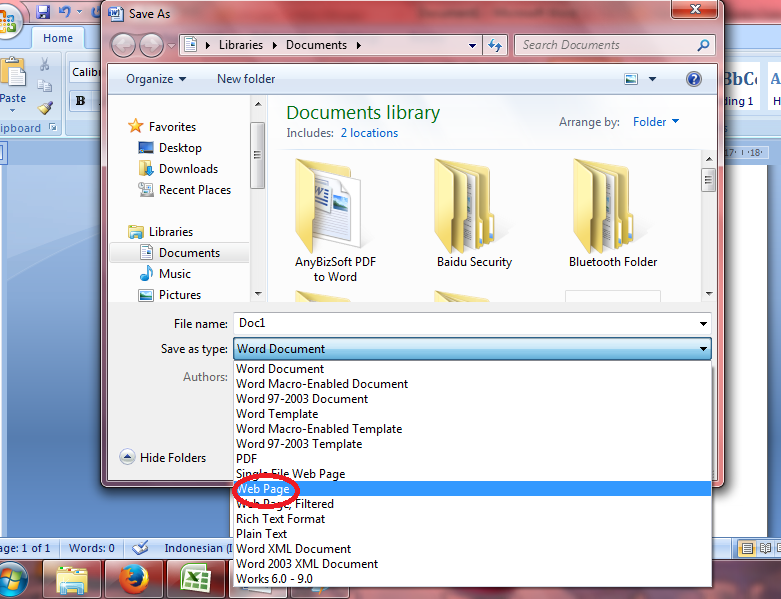Click Indonesian language in status bar

pyautogui.click(x=196, y=548)
